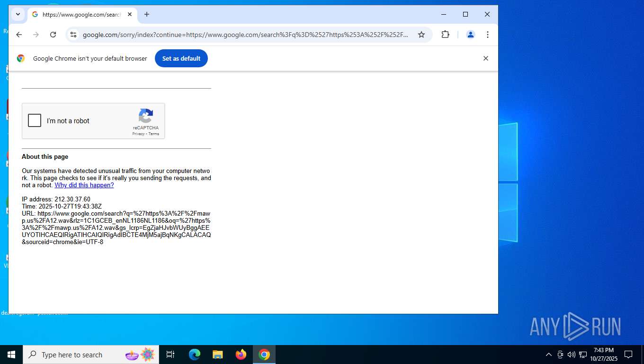Expand the tab search dropdown

[x=18, y=14]
